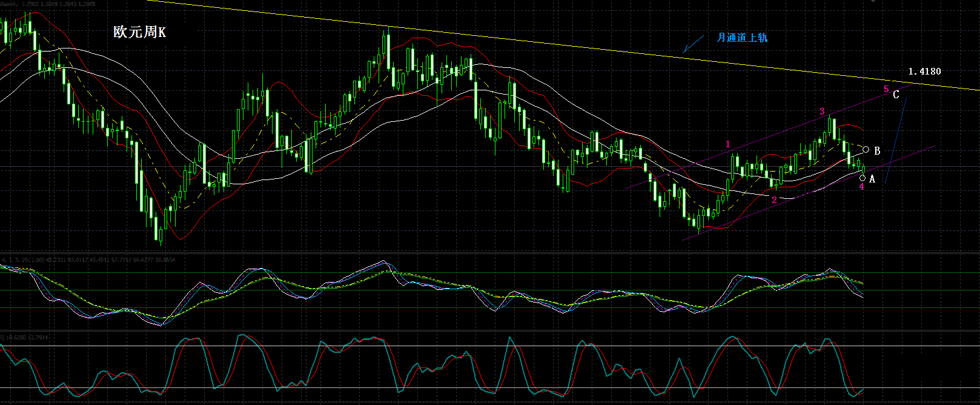Click the pink wave label 1
Image resolution: width=980 pixels, height=405 pixels.
(728, 144)
